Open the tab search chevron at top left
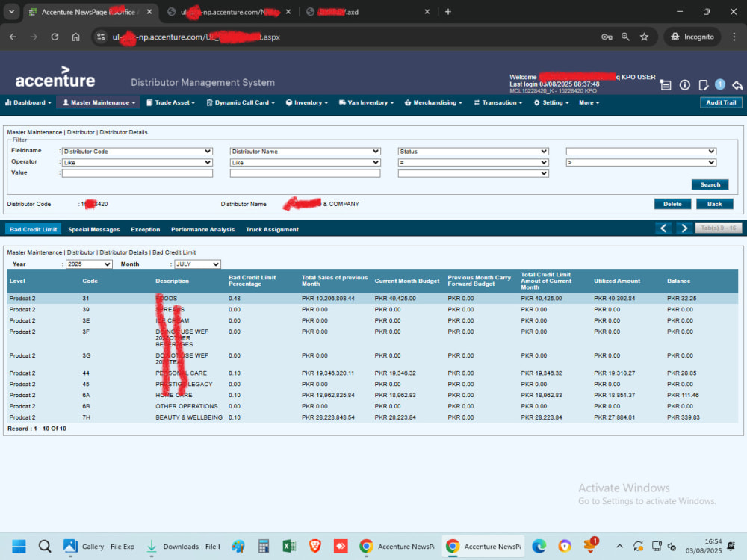 point(11,12)
